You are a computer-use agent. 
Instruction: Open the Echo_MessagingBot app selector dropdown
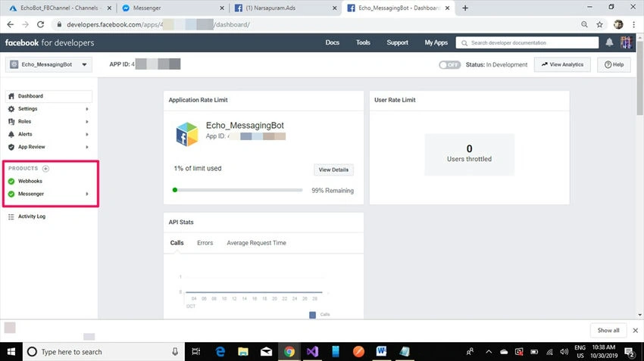48,64
